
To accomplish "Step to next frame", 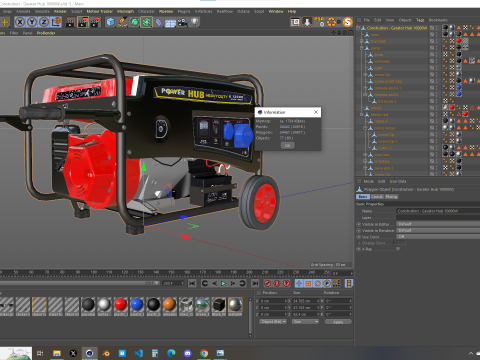I will [x=233, y=283].
